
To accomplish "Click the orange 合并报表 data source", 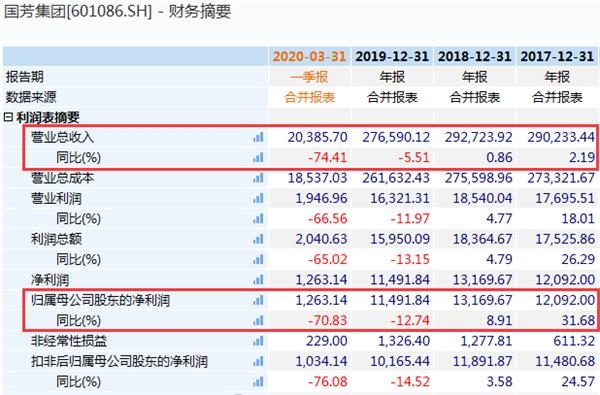I will tap(309, 97).
